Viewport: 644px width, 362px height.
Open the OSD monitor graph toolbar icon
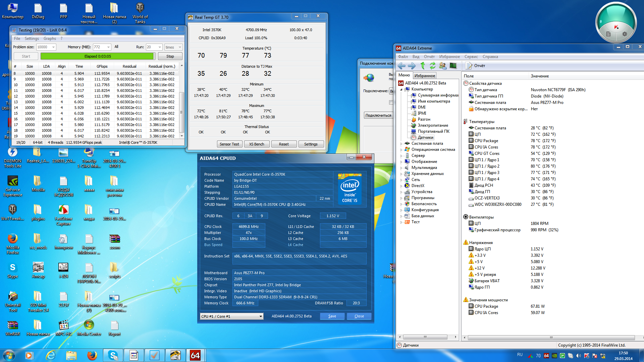(453, 66)
